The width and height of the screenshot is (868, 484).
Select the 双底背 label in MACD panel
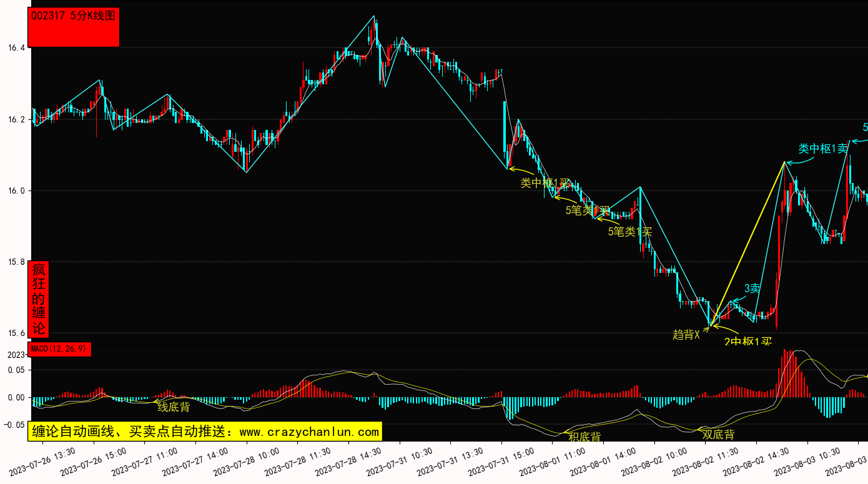(x=718, y=435)
